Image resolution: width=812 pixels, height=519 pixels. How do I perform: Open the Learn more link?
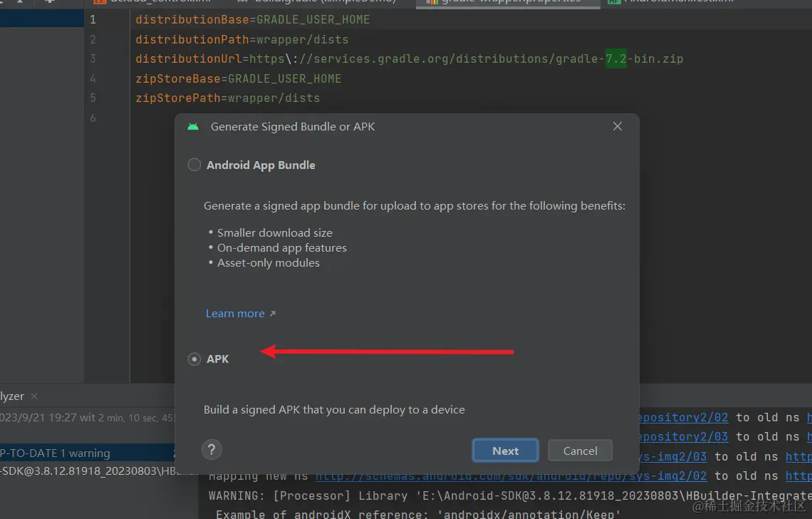[235, 314]
